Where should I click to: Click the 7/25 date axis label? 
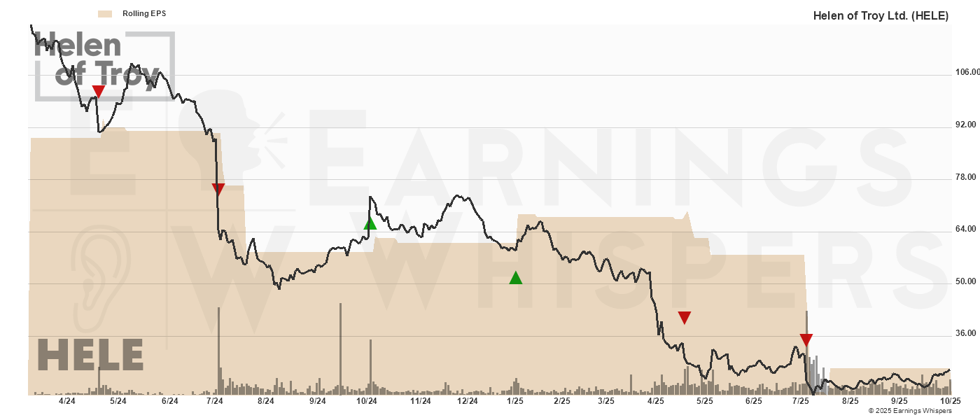pyautogui.click(x=801, y=401)
